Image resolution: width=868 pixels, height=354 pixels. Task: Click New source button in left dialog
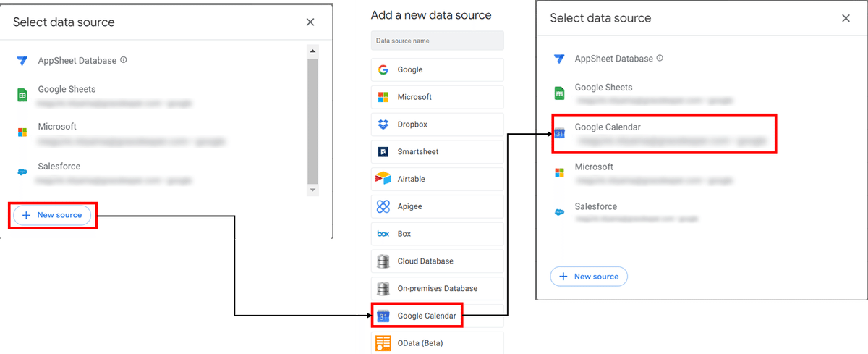click(x=52, y=215)
